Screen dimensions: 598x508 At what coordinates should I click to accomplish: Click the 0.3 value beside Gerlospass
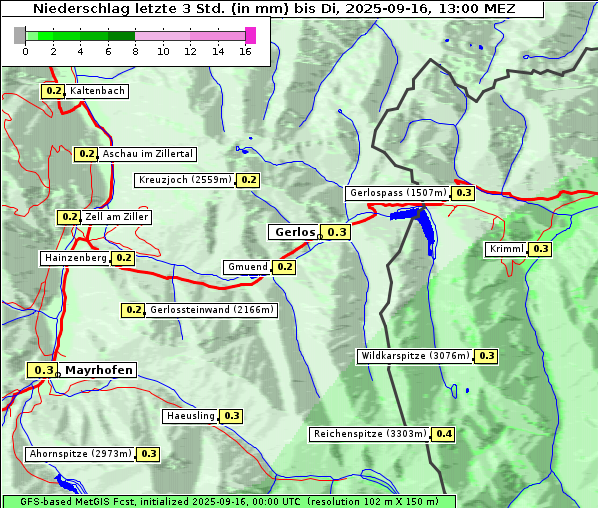point(463,193)
